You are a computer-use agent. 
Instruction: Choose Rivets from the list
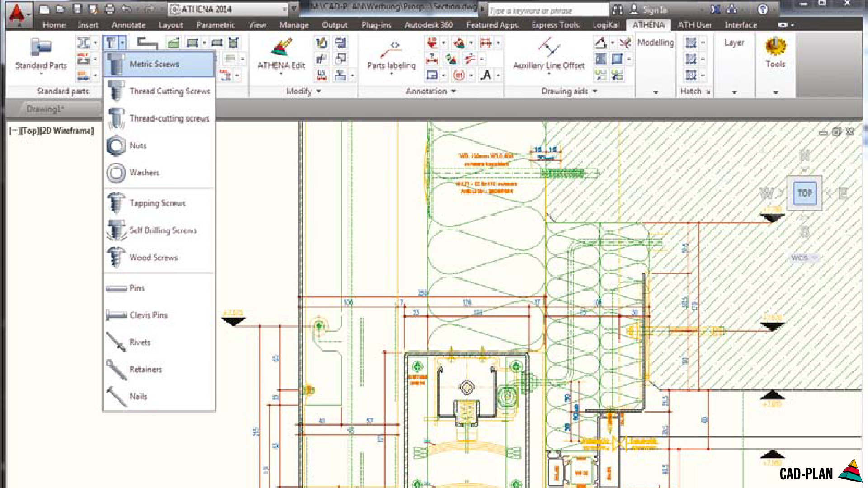coord(159,343)
